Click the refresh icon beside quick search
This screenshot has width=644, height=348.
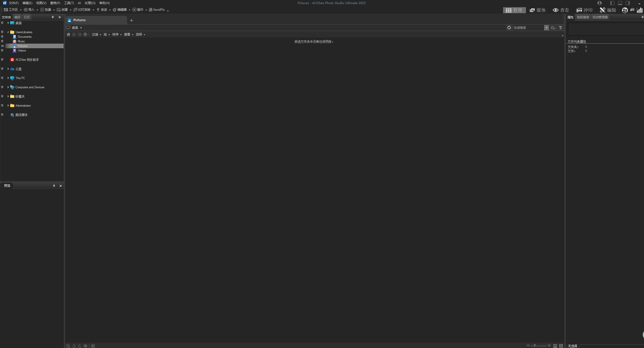click(x=509, y=28)
